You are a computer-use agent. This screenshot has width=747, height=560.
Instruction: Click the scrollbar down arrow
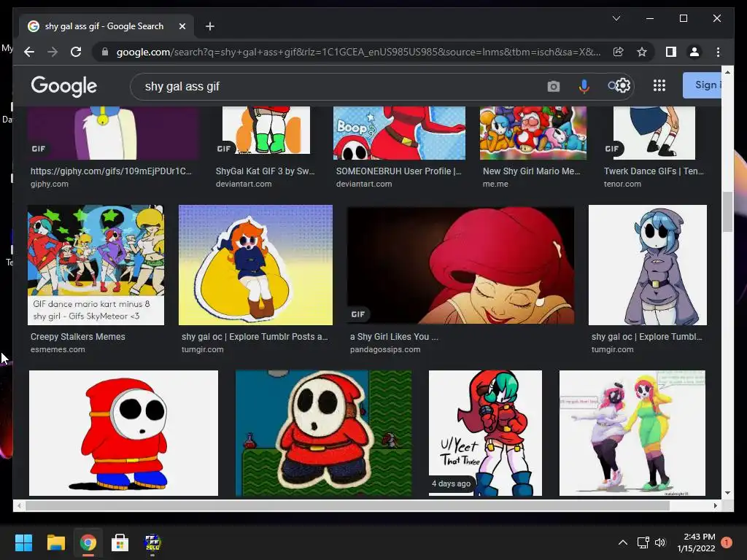point(727,493)
